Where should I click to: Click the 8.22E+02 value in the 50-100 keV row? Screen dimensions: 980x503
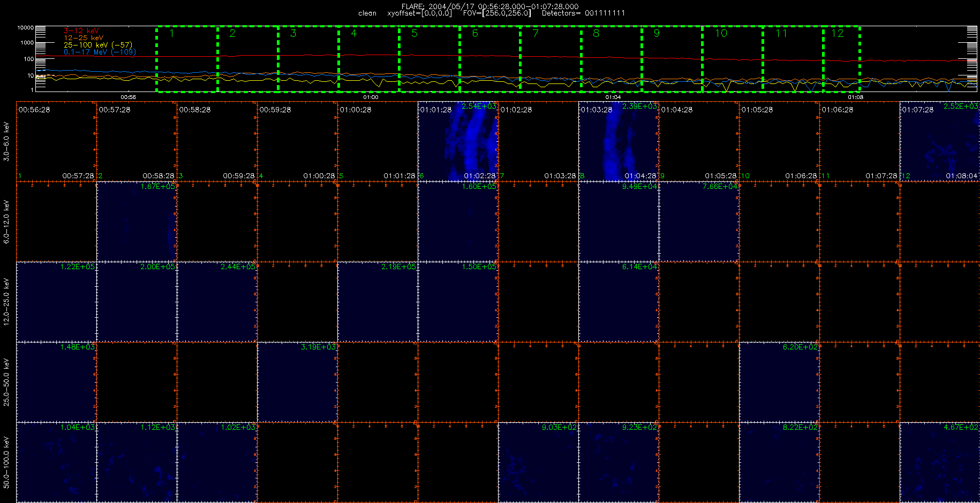[800, 428]
